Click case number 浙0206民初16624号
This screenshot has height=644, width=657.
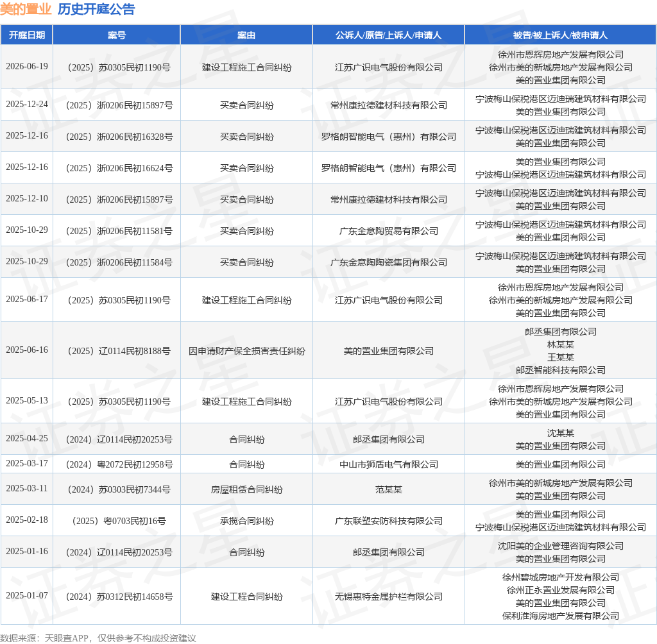(x=135, y=168)
